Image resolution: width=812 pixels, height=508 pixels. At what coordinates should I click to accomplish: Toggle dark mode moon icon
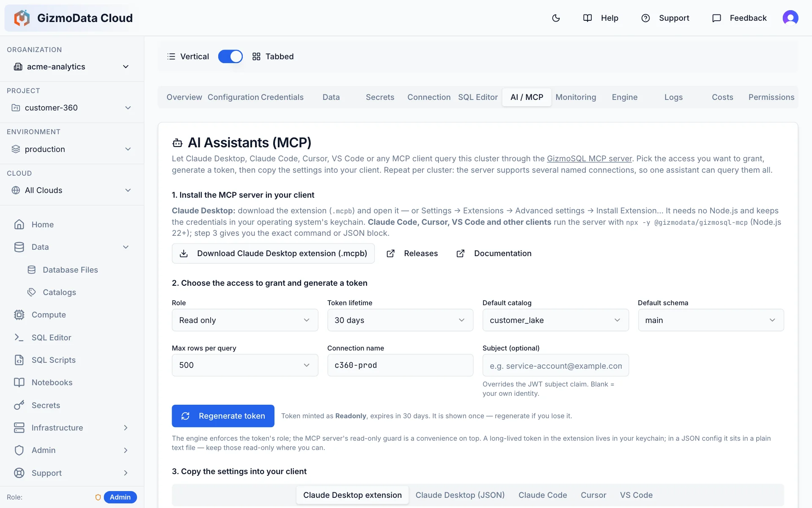[556, 18]
